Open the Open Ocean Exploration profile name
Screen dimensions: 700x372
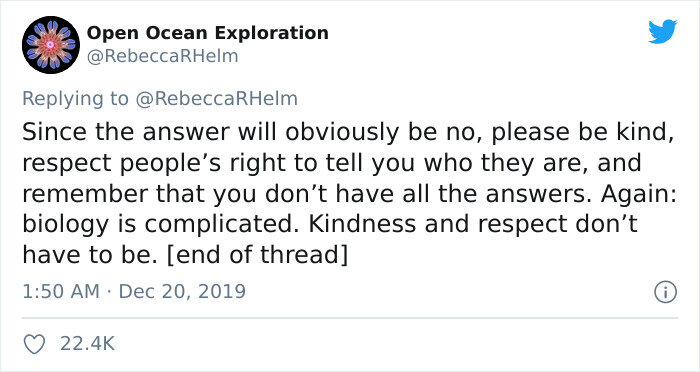(208, 33)
